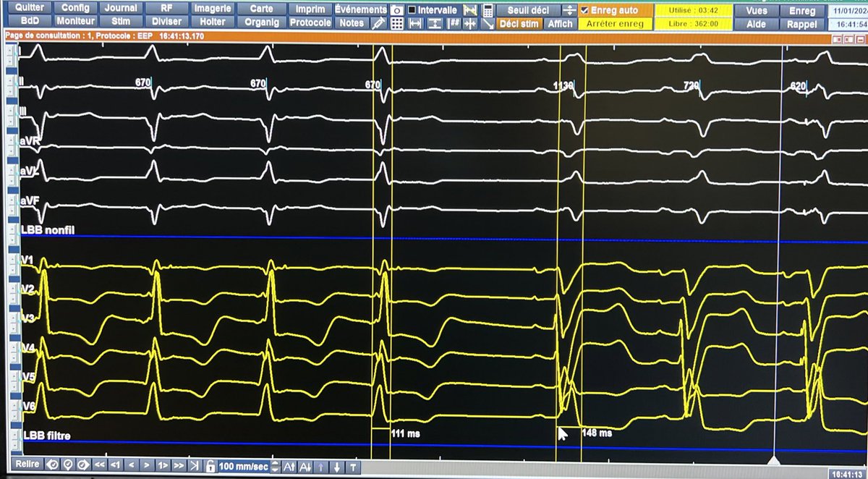The height and width of the screenshot is (479, 868).
Task: Click the down arrow button in bottom toolbar
Action: (336, 466)
